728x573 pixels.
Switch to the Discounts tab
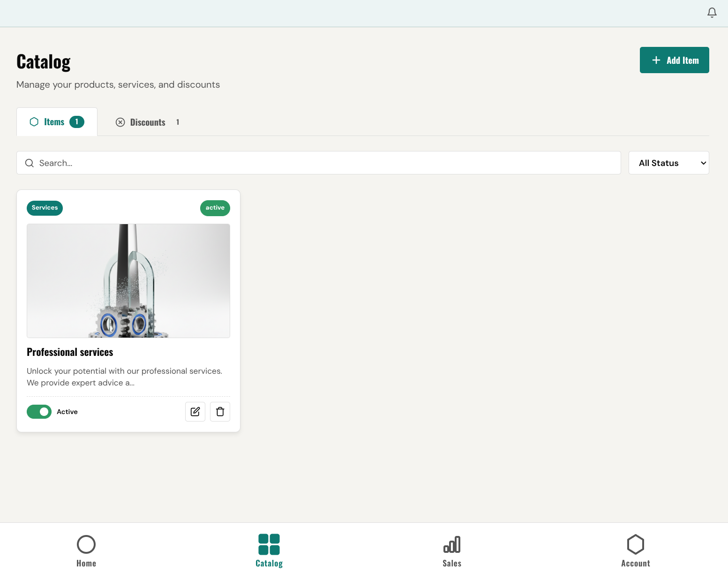pos(148,122)
